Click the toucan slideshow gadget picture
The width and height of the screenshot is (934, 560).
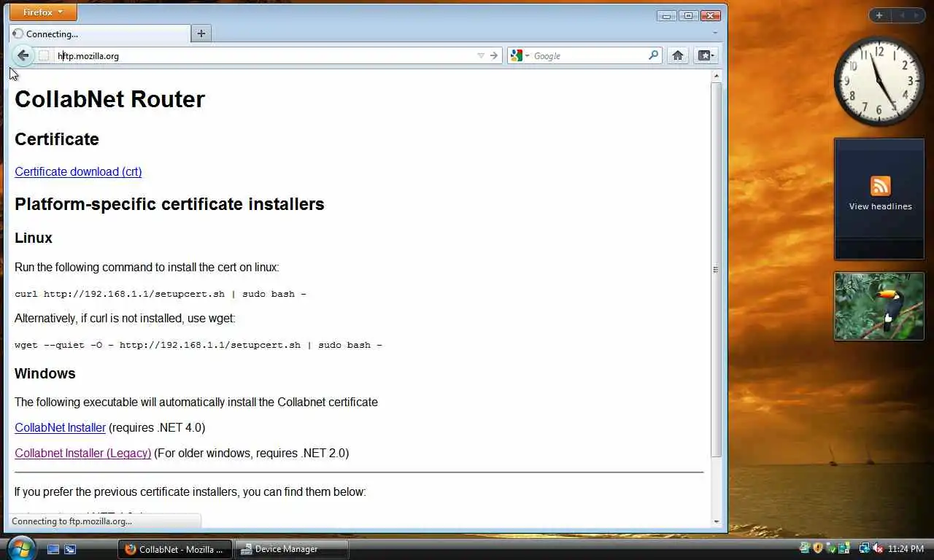879,306
